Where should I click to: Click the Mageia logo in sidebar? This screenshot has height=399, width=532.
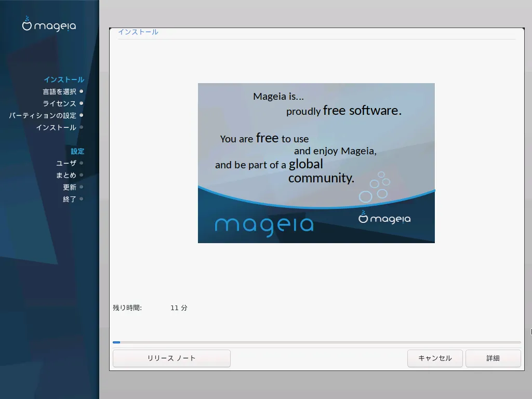click(x=49, y=24)
